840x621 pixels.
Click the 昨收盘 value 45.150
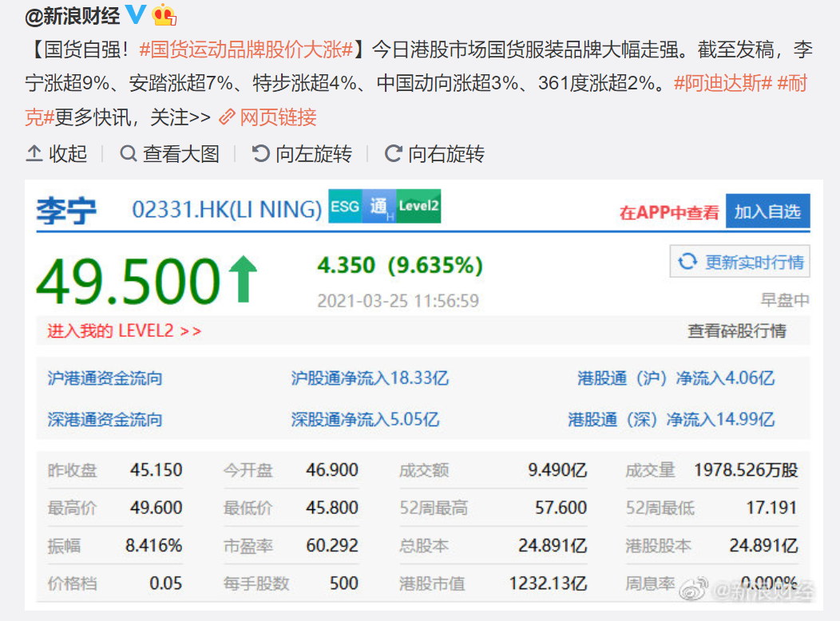156,470
